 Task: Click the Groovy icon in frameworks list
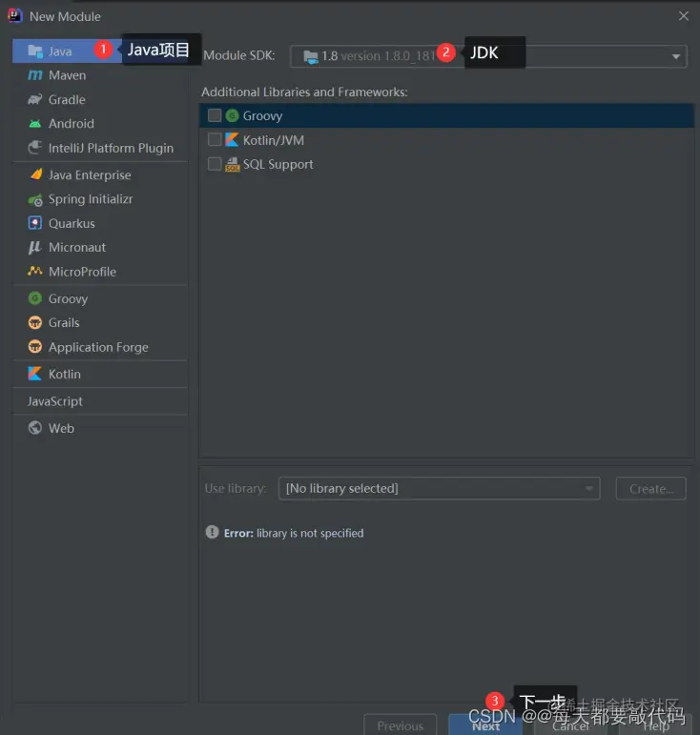[232, 115]
